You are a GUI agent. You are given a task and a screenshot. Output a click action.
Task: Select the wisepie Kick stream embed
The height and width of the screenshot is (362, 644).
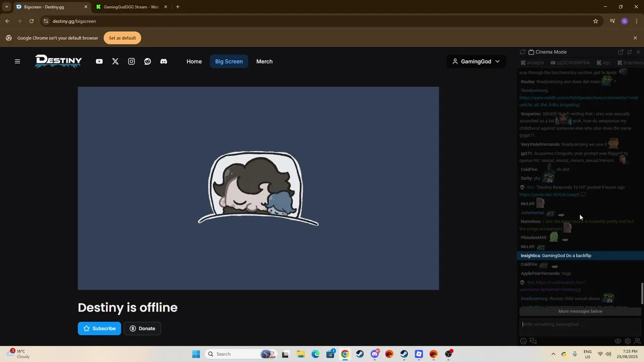[x=532, y=63]
